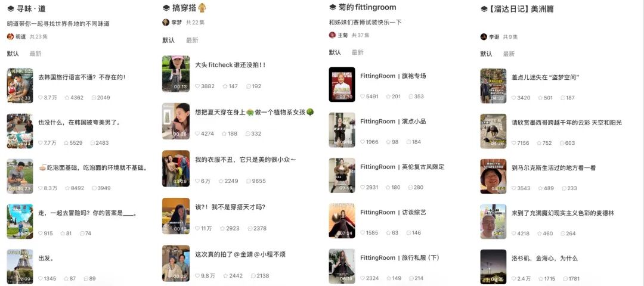
Task: Favorite 我的衣服不丑 video via star icon
Action: [221, 181]
